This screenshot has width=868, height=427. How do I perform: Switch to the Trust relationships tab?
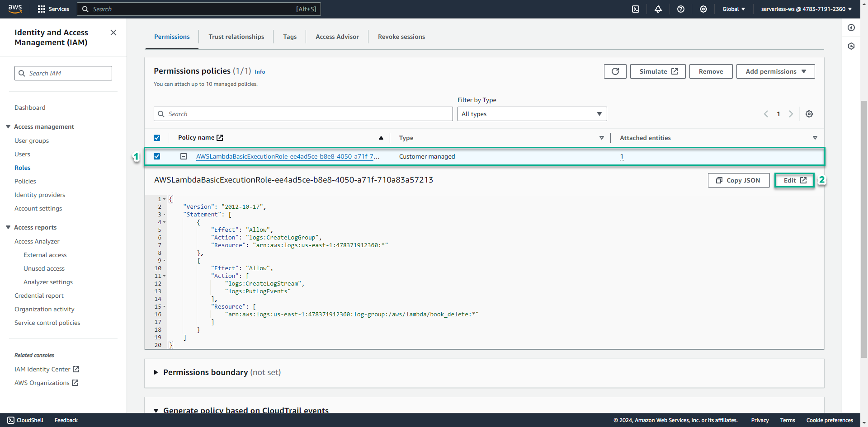236,37
